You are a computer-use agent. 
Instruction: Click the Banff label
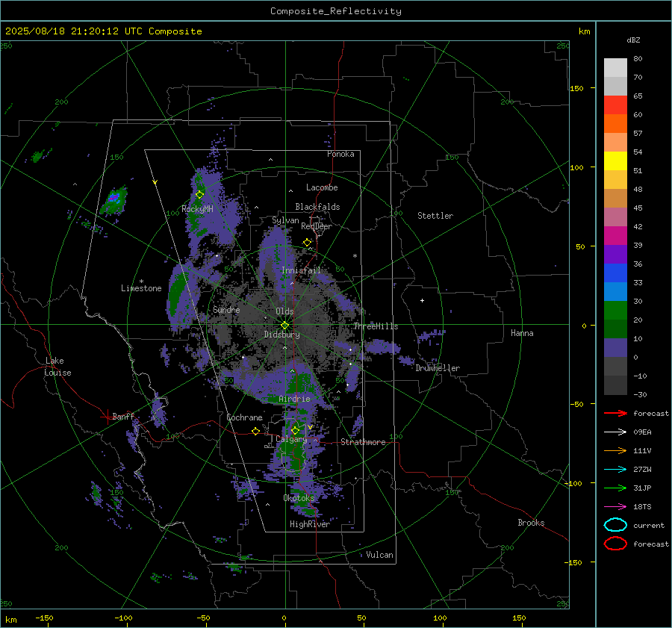123,416
